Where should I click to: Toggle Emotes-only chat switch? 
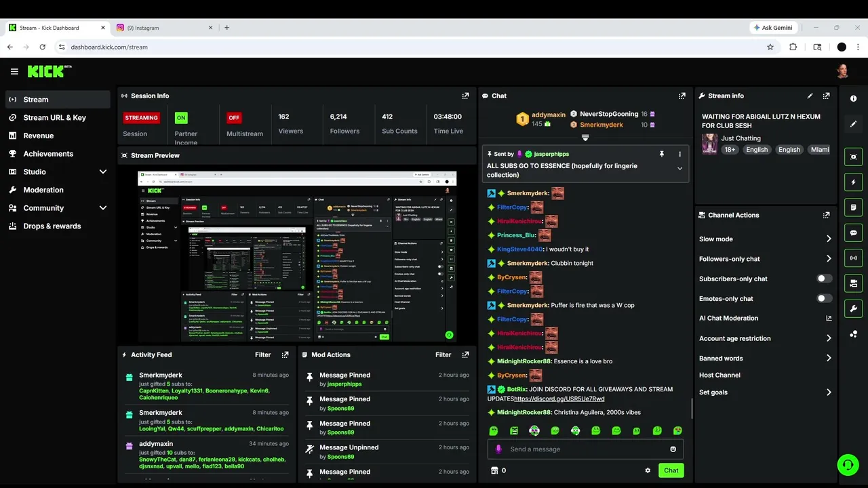click(x=824, y=299)
